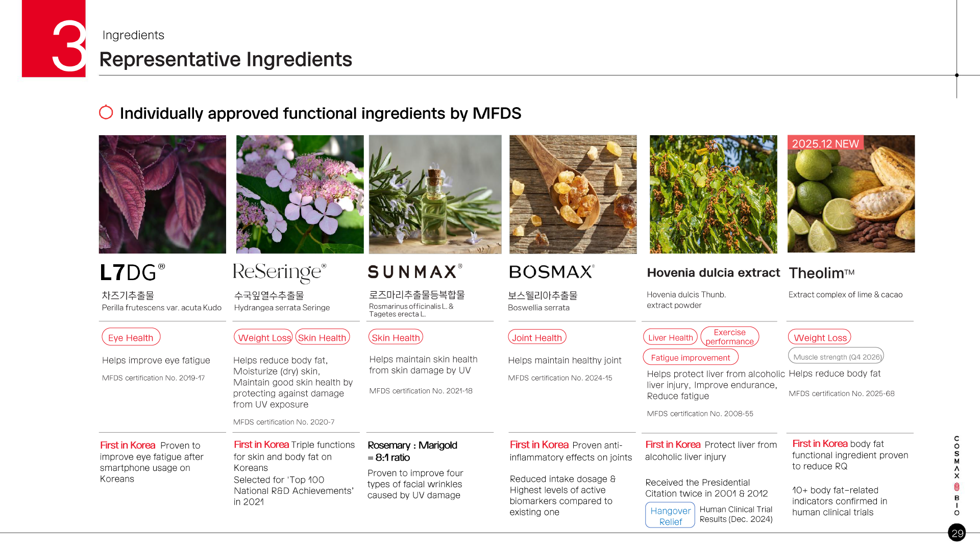Select the Eye Health tag

131,337
